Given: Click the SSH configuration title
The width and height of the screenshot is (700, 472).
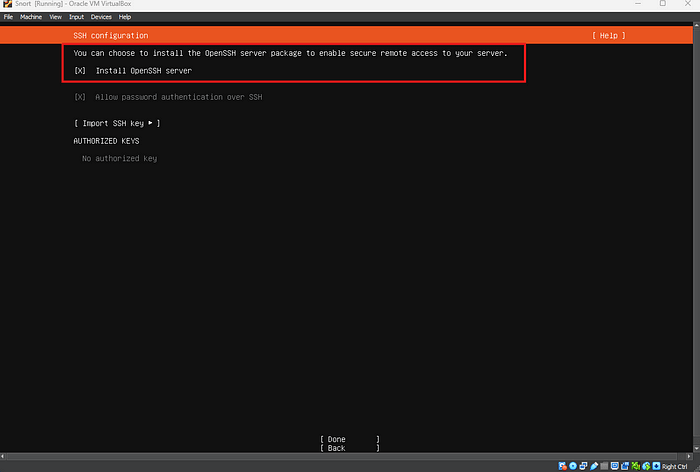Looking at the screenshot, I should click(x=111, y=35).
